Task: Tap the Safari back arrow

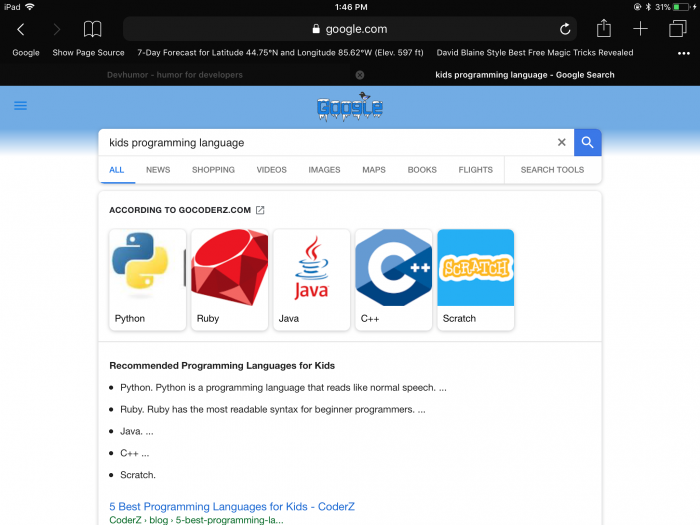Action: pyautogui.click(x=21, y=29)
